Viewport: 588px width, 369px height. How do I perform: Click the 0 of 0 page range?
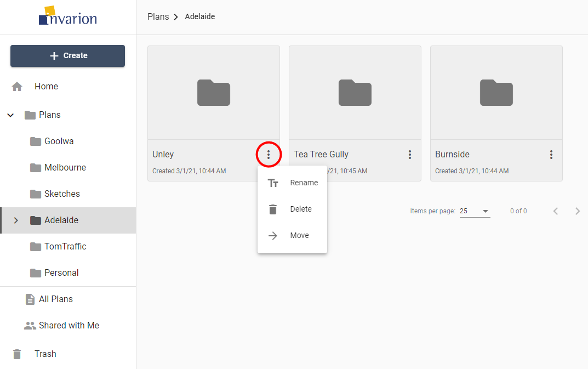pyautogui.click(x=518, y=211)
